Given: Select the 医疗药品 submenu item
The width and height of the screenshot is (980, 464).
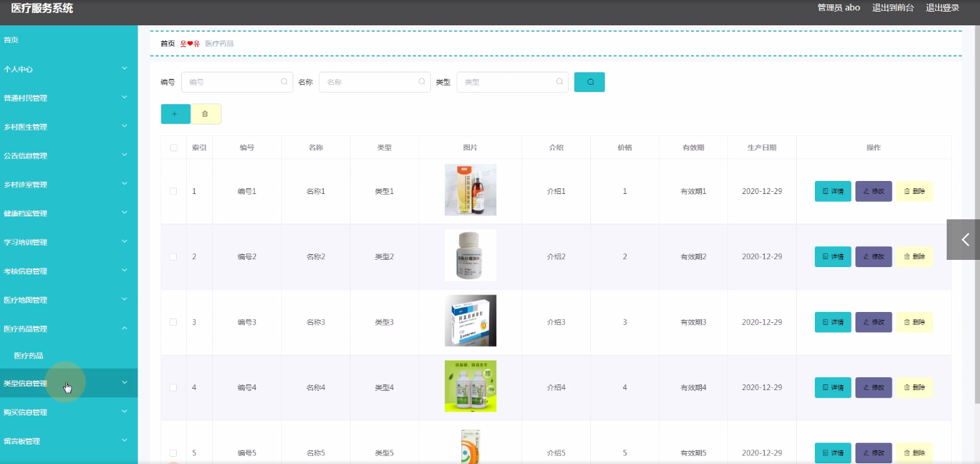Looking at the screenshot, I should pos(29,355).
